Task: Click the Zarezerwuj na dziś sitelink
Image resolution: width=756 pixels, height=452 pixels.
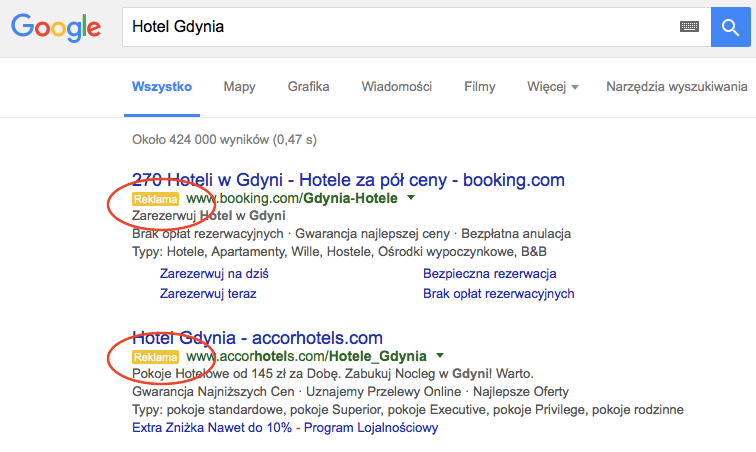Action: click(x=214, y=273)
